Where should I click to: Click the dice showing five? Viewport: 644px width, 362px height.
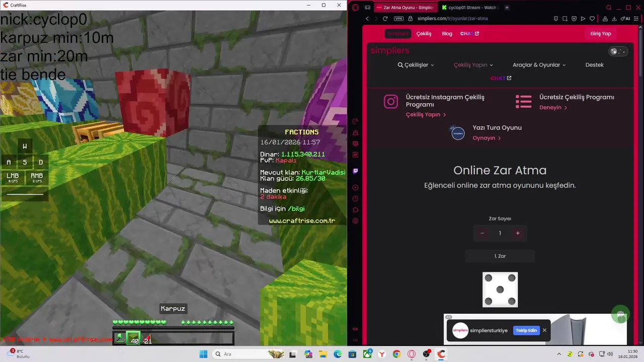(500, 290)
